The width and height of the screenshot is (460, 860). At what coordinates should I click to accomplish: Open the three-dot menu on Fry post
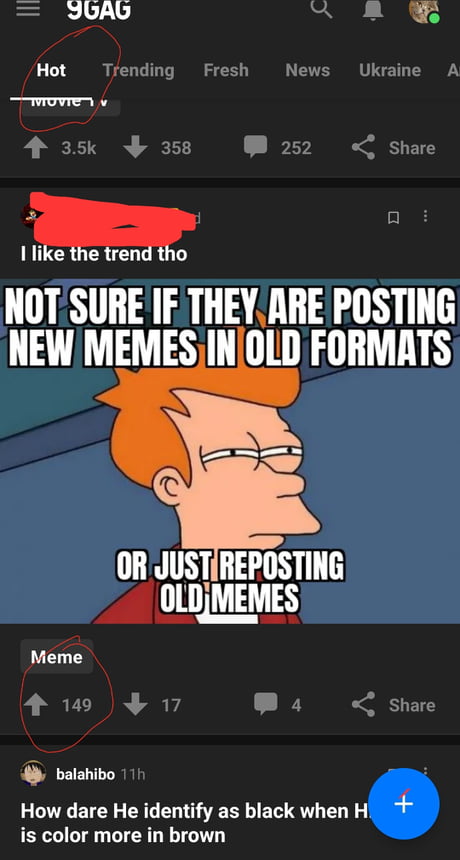coord(424,216)
